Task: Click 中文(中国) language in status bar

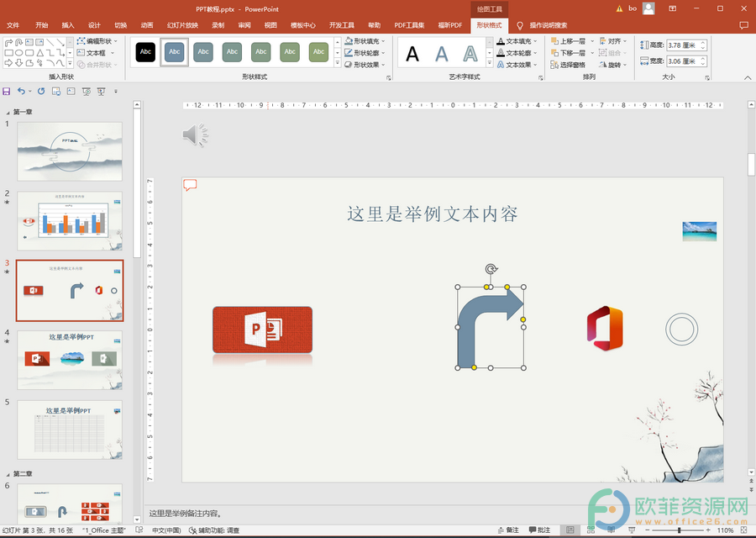Action: coord(166,530)
